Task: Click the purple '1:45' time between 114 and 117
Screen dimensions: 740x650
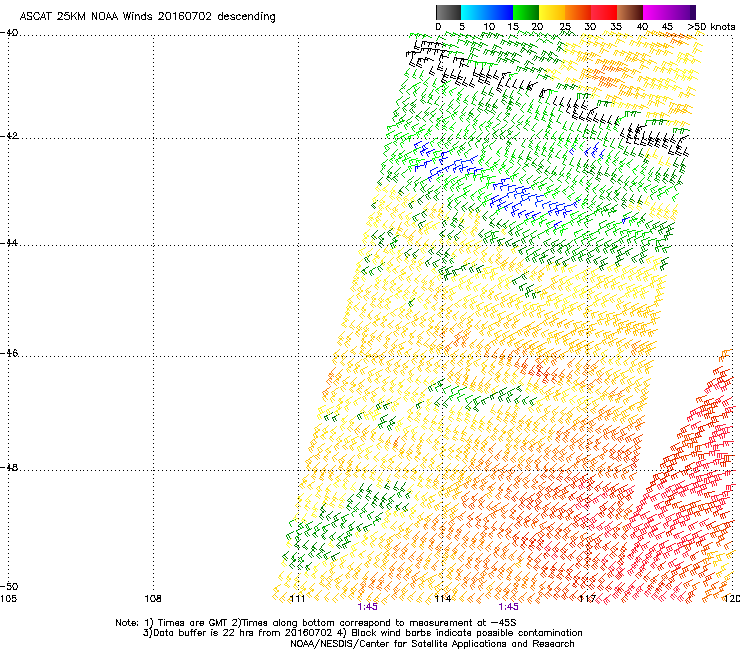Action: point(508,607)
